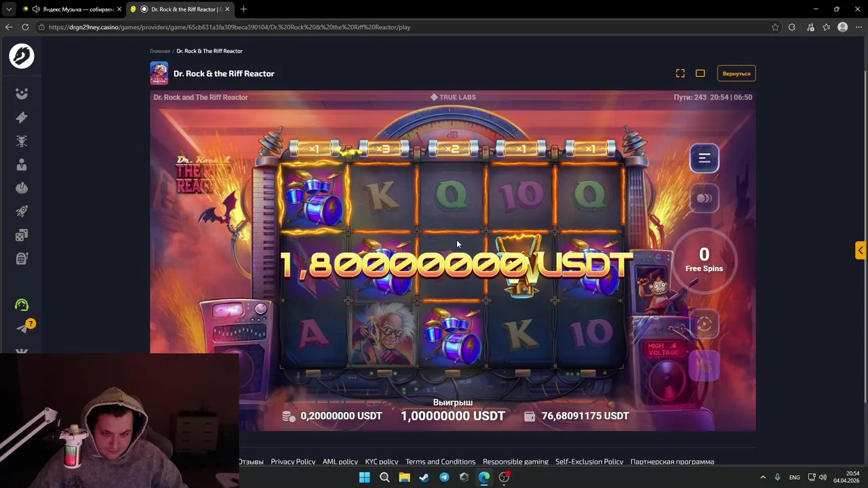The height and width of the screenshot is (488, 868).
Task: Open the KYC policy link
Action: coord(382,462)
